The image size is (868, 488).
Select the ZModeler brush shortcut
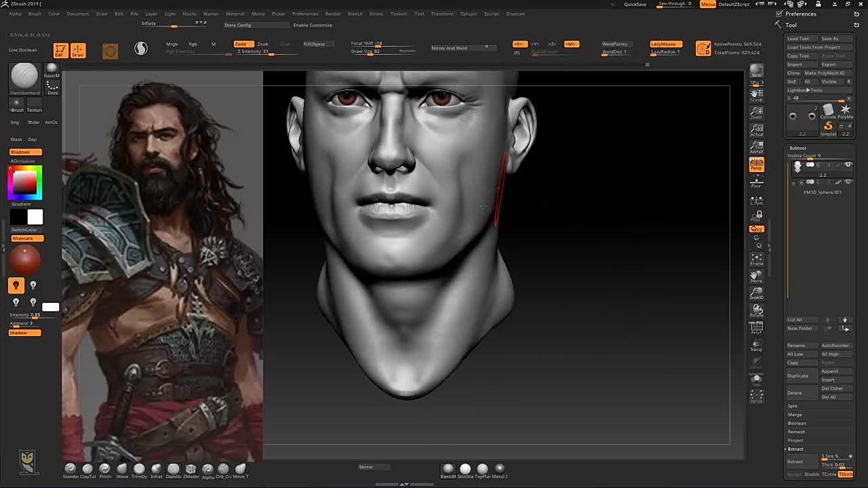tap(191, 470)
